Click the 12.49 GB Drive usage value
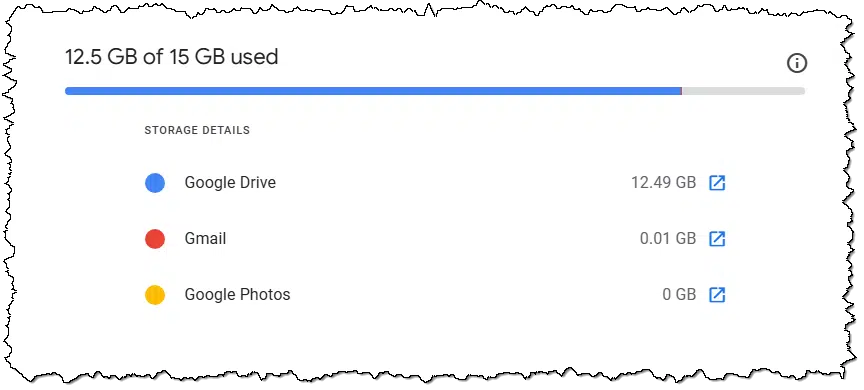The image size is (864, 390). 663,182
